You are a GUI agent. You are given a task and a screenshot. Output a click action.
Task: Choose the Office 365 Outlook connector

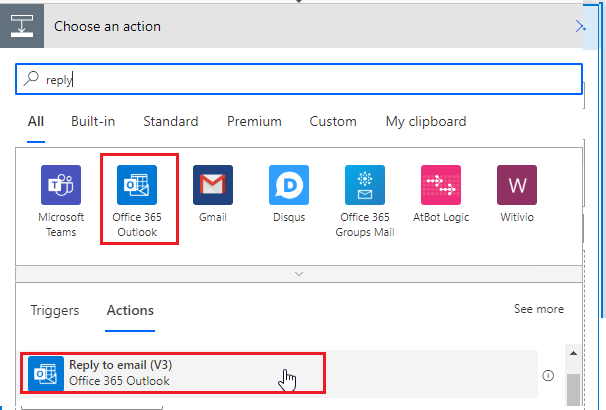point(137,186)
